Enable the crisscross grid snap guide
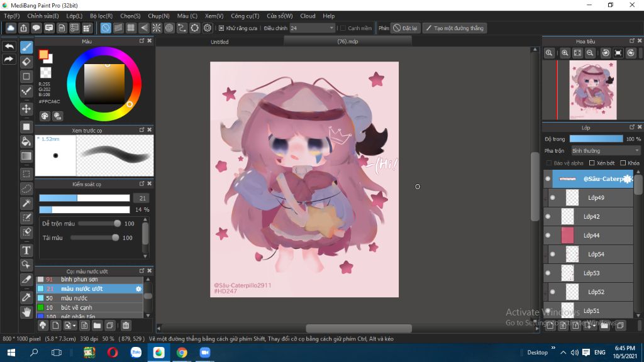This screenshot has width=644, height=362. [x=131, y=28]
